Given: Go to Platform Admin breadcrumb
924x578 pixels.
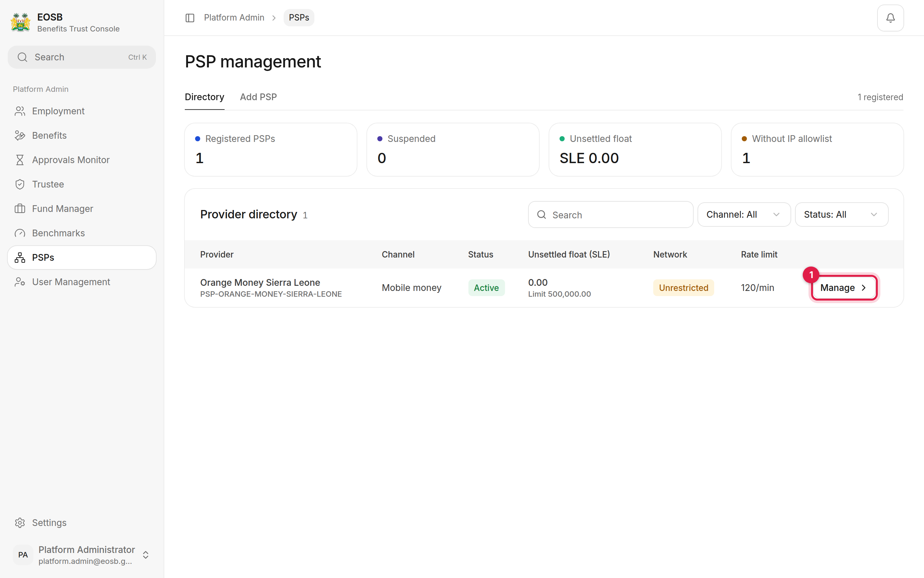Looking at the screenshot, I should click(234, 18).
